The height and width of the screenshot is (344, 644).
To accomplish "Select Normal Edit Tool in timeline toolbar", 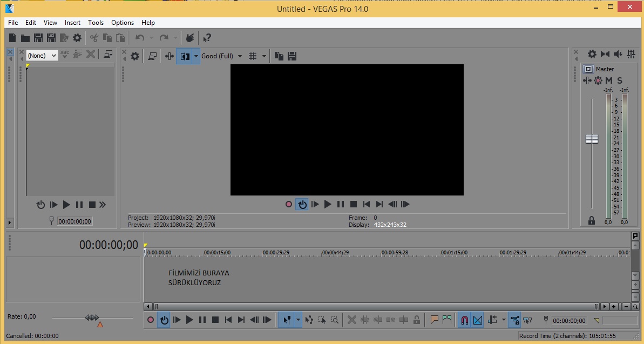I will [287, 320].
